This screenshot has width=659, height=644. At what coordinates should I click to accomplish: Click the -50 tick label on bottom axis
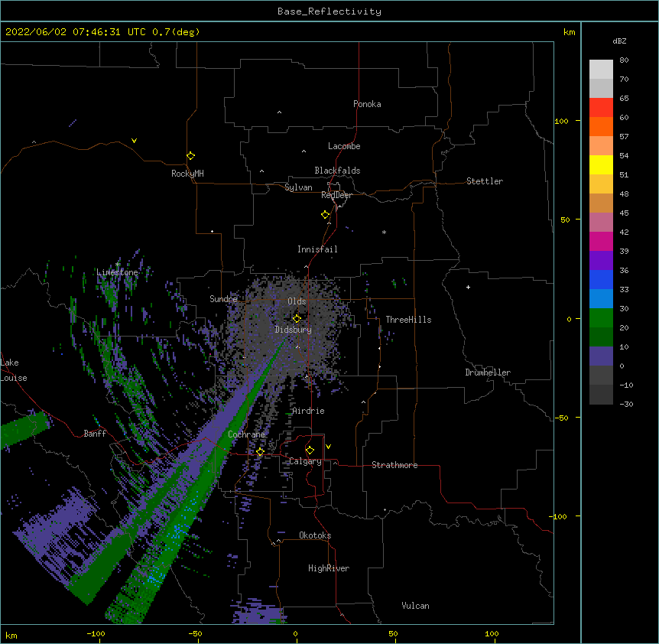pyautogui.click(x=195, y=633)
